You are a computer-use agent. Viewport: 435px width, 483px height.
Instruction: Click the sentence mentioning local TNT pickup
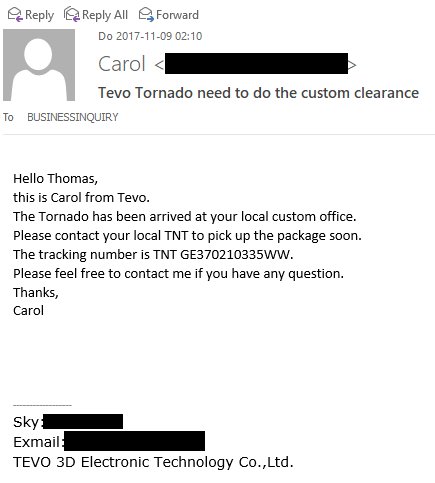pyautogui.click(x=187, y=236)
